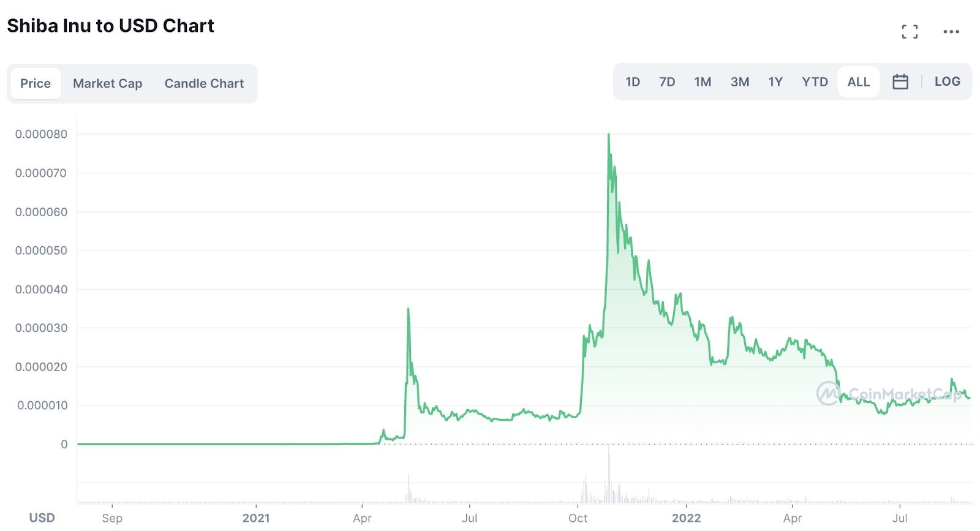The image size is (980, 531).
Task: Open the calendar date range picker
Action: 900,81
